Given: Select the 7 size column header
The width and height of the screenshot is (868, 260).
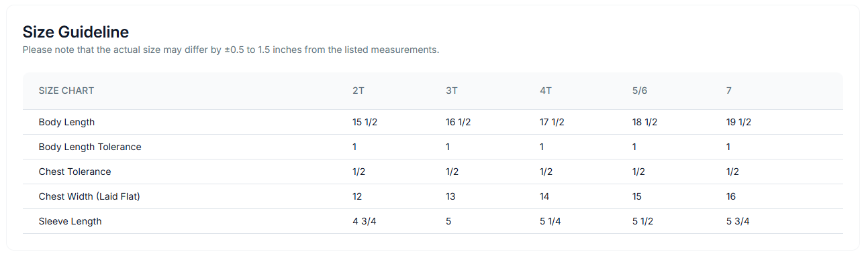Looking at the screenshot, I should [x=729, y=90].
